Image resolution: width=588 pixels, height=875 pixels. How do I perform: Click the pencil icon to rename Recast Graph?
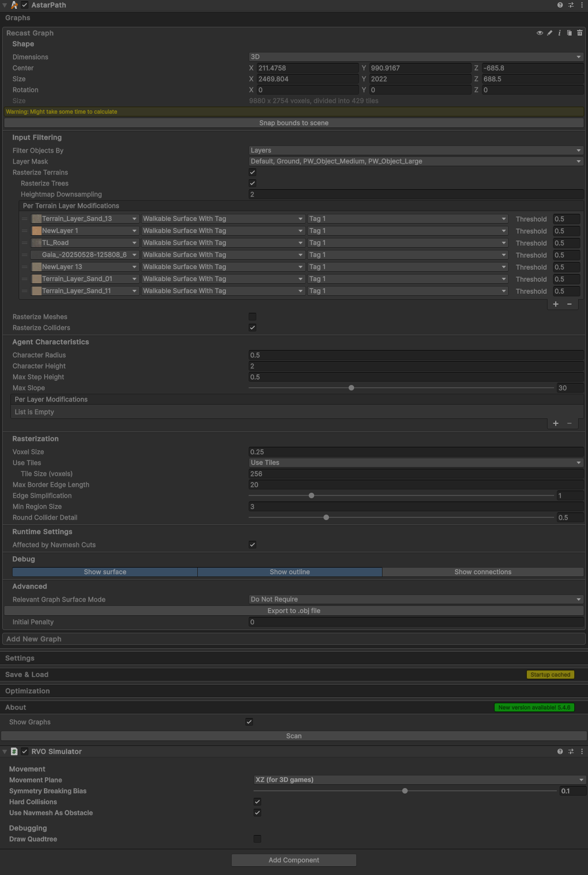tap(550, 33)
